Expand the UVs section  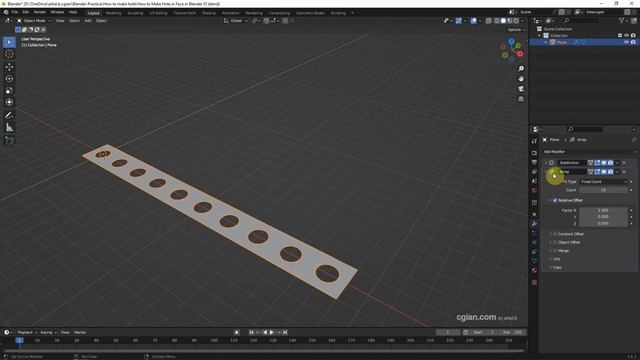(550, 259)
